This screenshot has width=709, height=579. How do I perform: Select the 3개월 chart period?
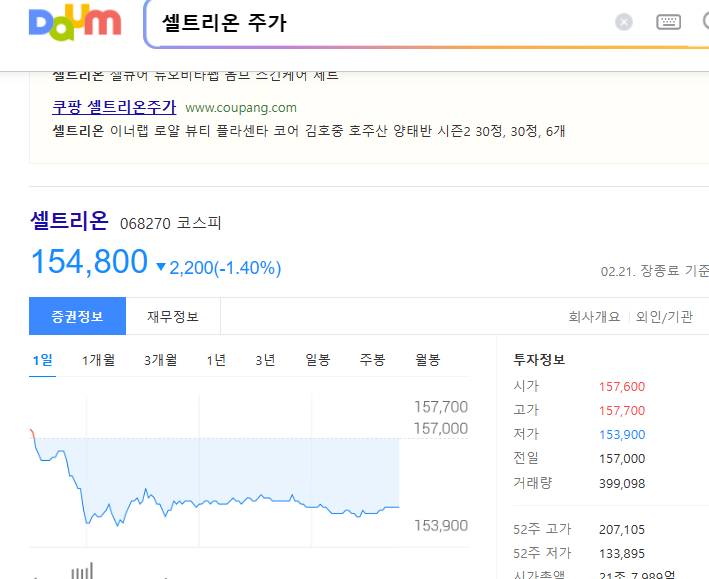tap(160, 361)
